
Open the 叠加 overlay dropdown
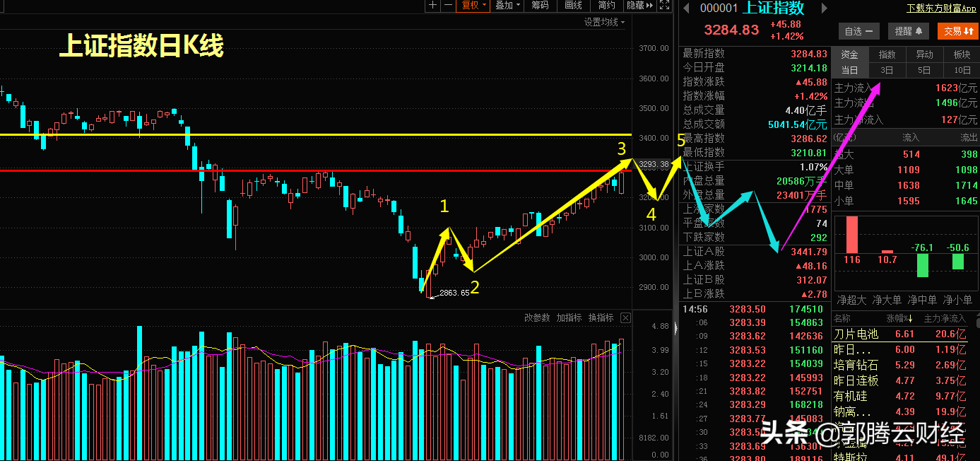pyautogui.click(x=508, y=6)
